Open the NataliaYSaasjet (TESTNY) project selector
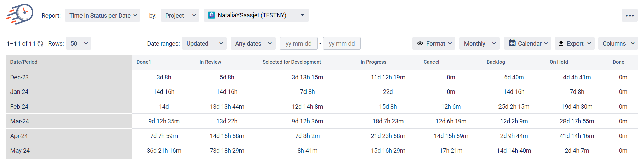 point(256,15)
